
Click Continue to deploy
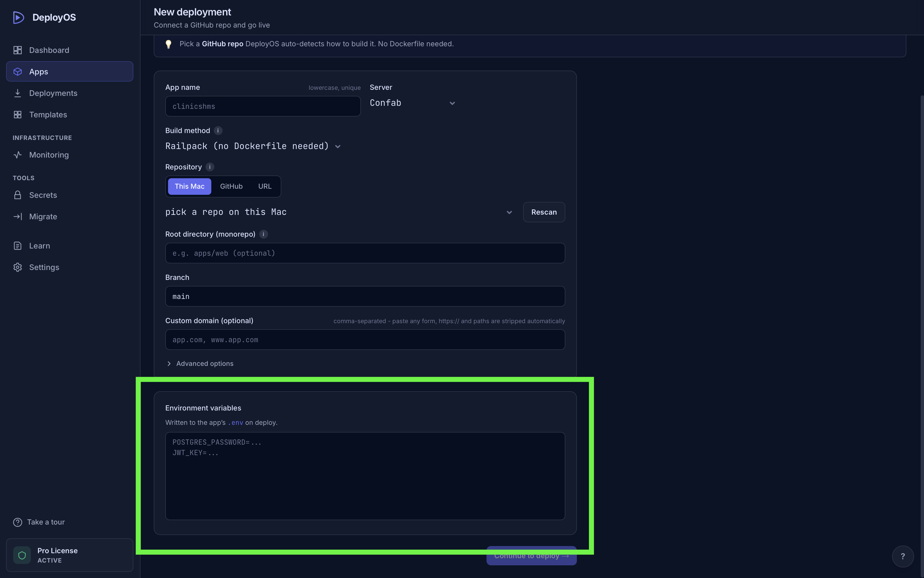(531, 555)
